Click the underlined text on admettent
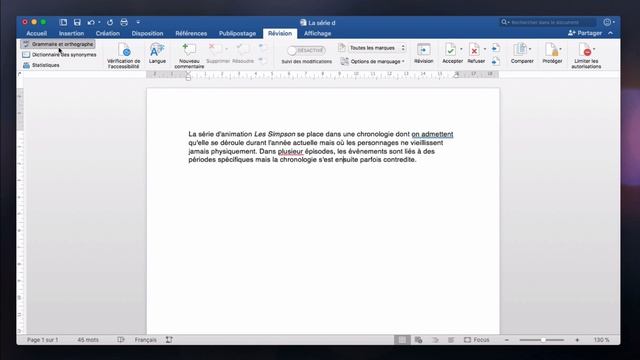 432,134
